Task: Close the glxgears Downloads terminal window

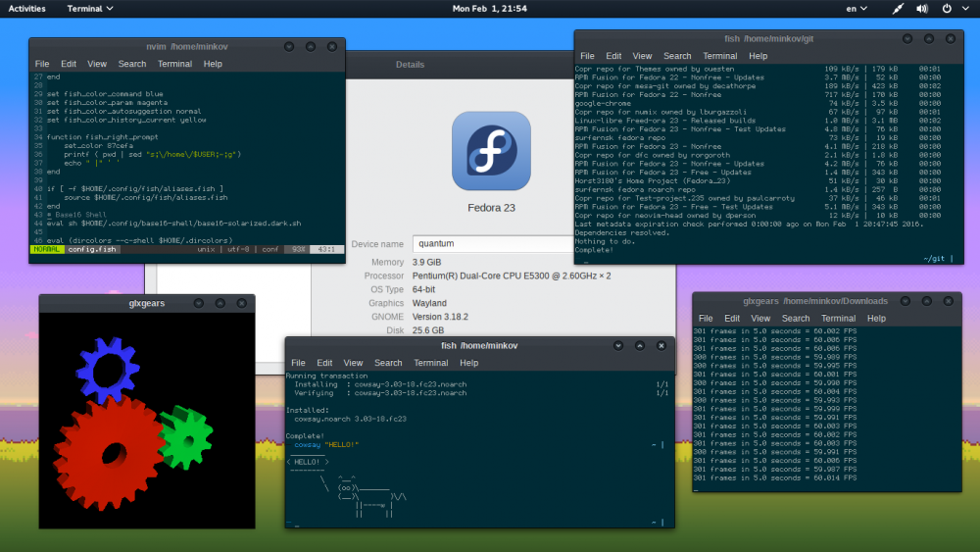Action: click(x=948, y=301)
